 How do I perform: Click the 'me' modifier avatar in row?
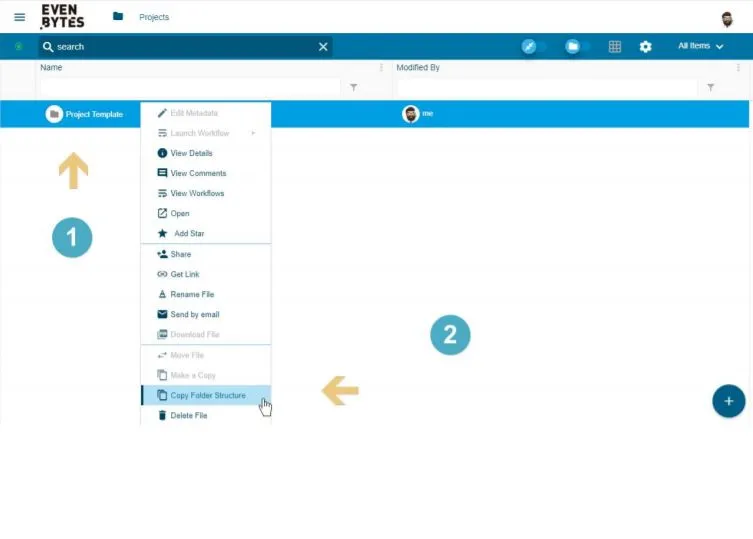pyautogui.click(x=411, y=114)
